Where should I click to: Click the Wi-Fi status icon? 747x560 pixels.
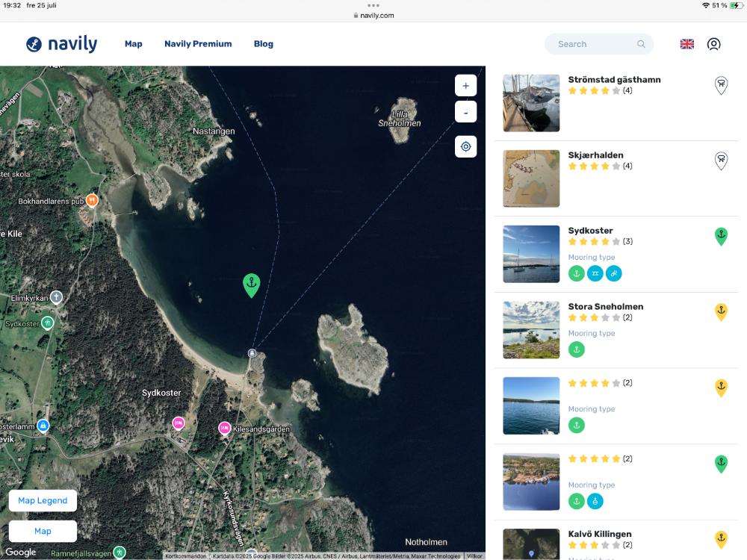pyautogui.click(x=706, y=5)
